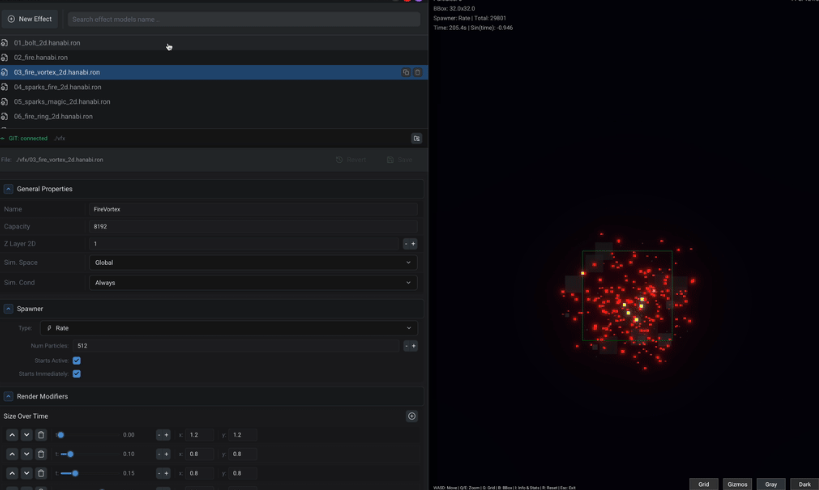
Task: Add a Size Over Time keyframe
Action: (412, 416)
